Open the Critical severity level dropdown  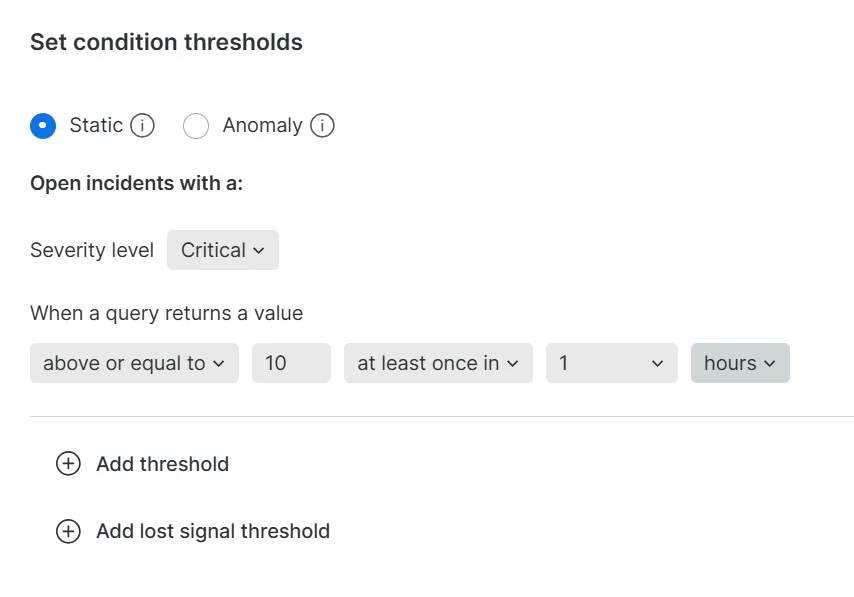point(223,250)
